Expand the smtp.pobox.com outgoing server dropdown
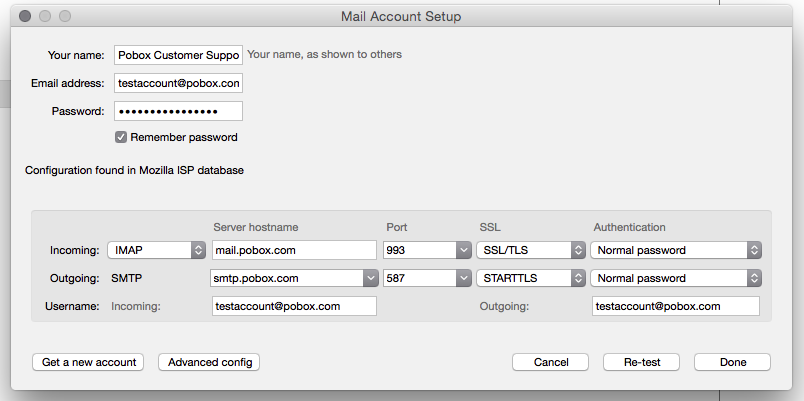This screenshot has height=401, width=804. pos(294,278)
